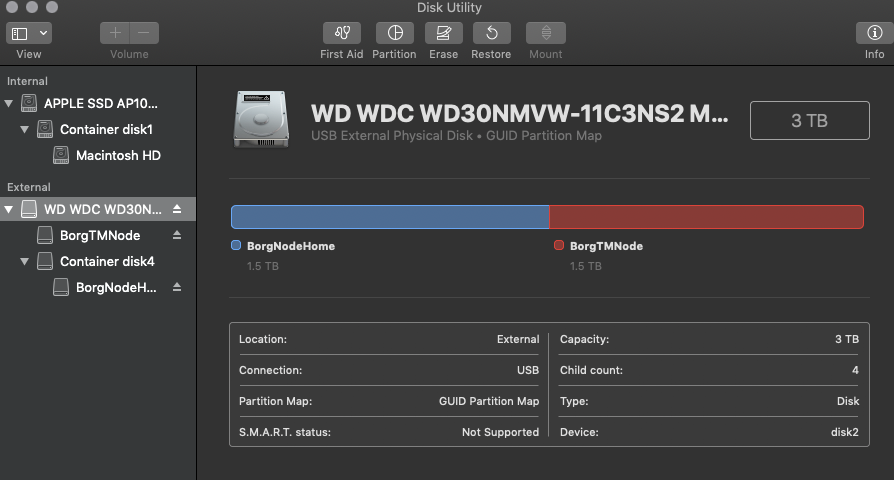Select the WD WDC WD30N external disk
This screenshot has width=894, height=480.
pos(103,209)
